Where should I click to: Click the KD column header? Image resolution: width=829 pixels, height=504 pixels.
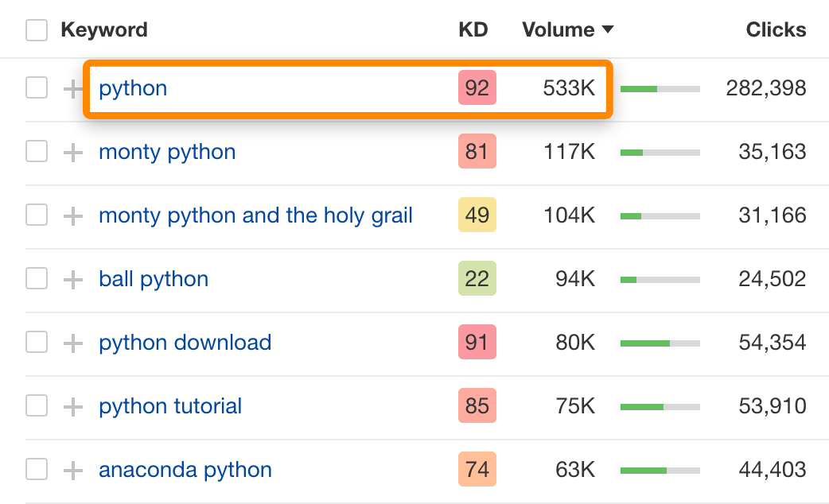[474, 29]
